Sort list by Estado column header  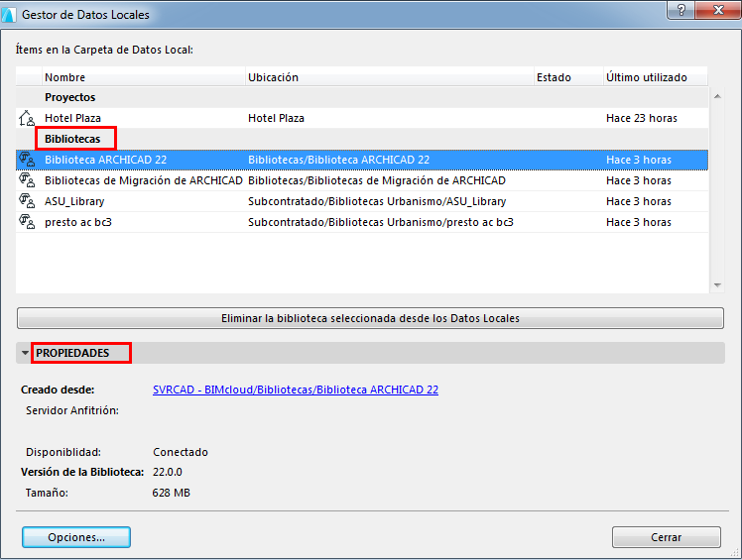(568, 77)
